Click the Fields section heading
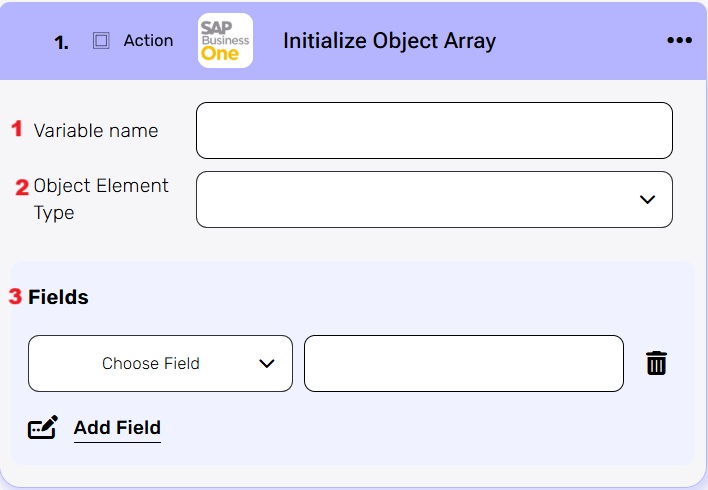 [x=58, y=297]
